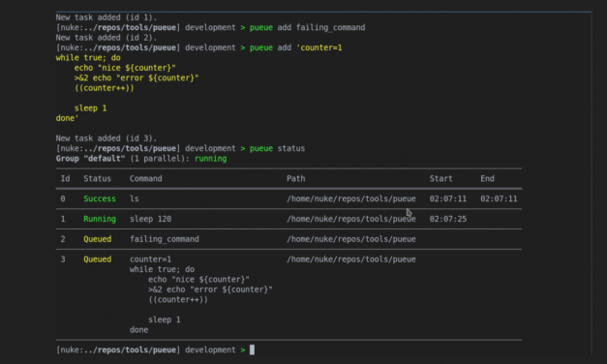Click the cursor block at last prompt
This screenshot has width=607, height=364.
252,349
